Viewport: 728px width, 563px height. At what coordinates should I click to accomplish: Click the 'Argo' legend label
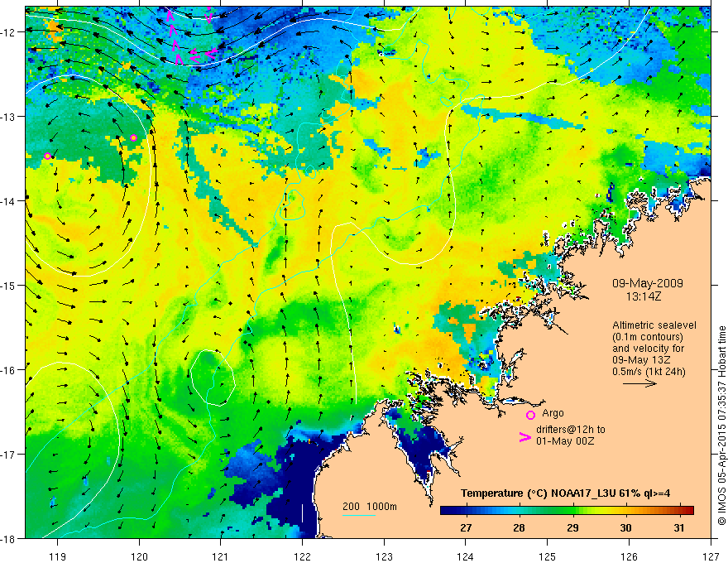tap(553, 413)
